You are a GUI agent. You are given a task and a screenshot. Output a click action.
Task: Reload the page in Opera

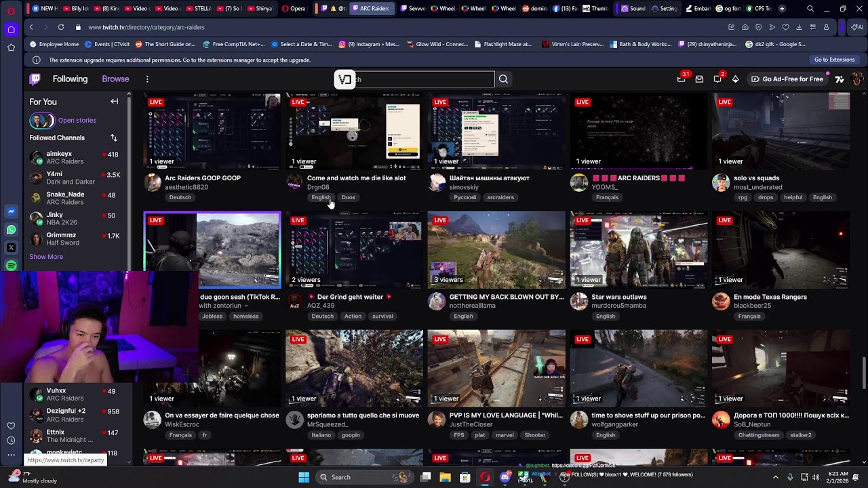(x=61, y=27)
